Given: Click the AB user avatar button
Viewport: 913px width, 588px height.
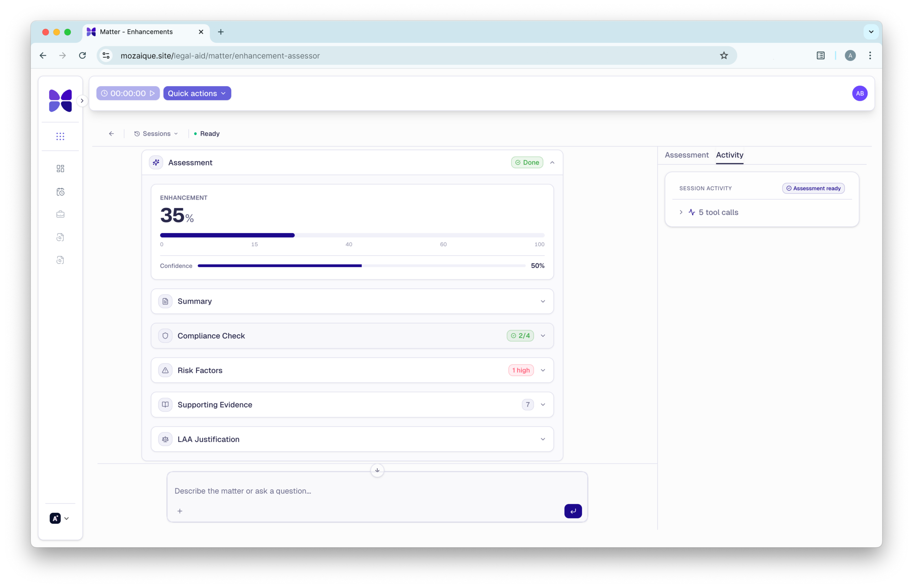Looking at the screenshot, I should [860, 93].
